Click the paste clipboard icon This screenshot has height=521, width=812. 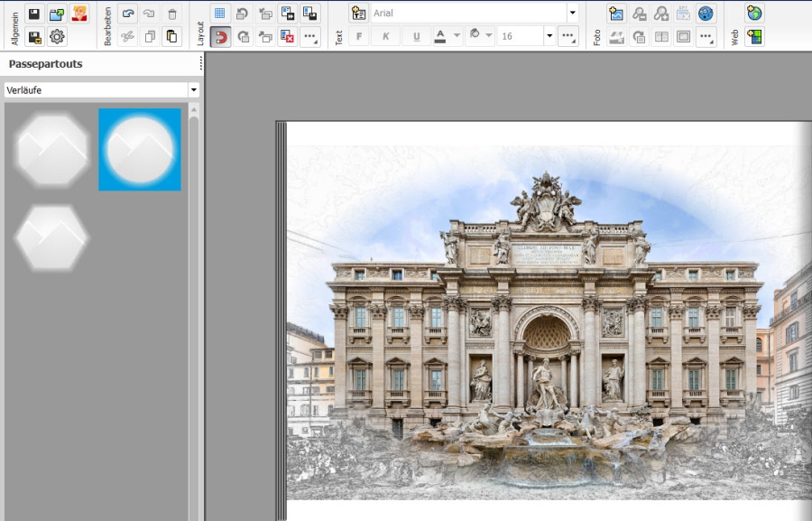(x=171, y=37)
